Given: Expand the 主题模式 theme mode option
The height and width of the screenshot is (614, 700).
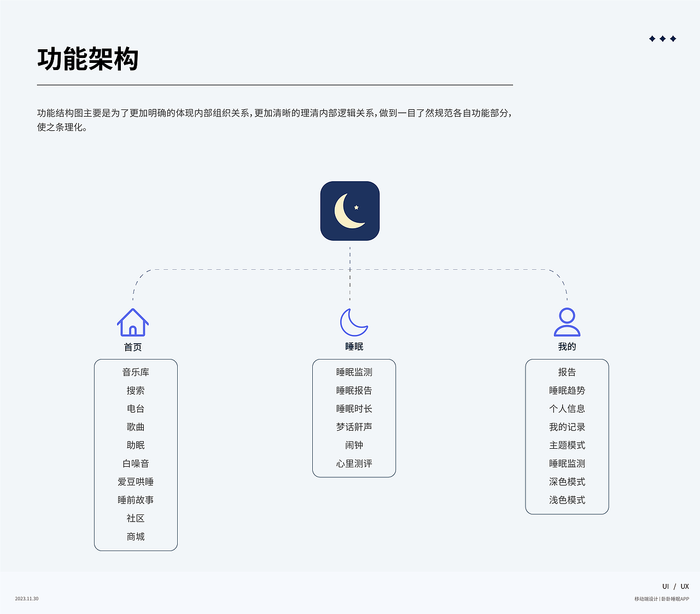Looking at the screenshot, I should tap(567, 445).
